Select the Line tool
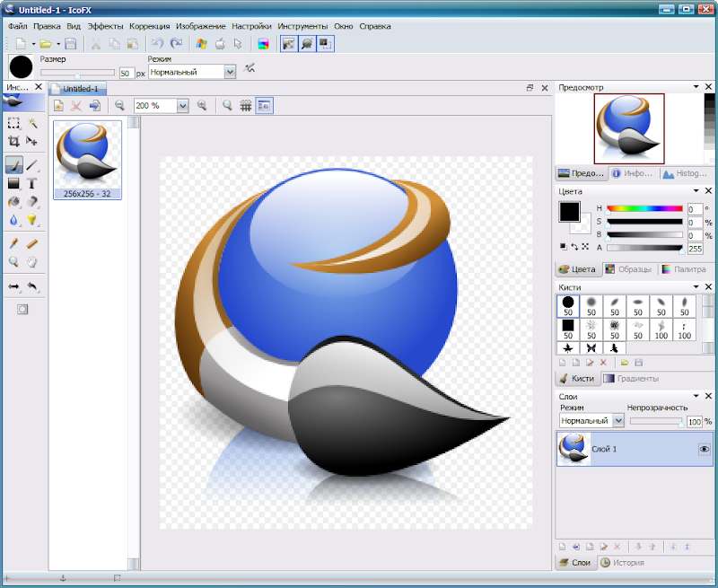Viewport: 718px width, 588px height. [32, 164]
